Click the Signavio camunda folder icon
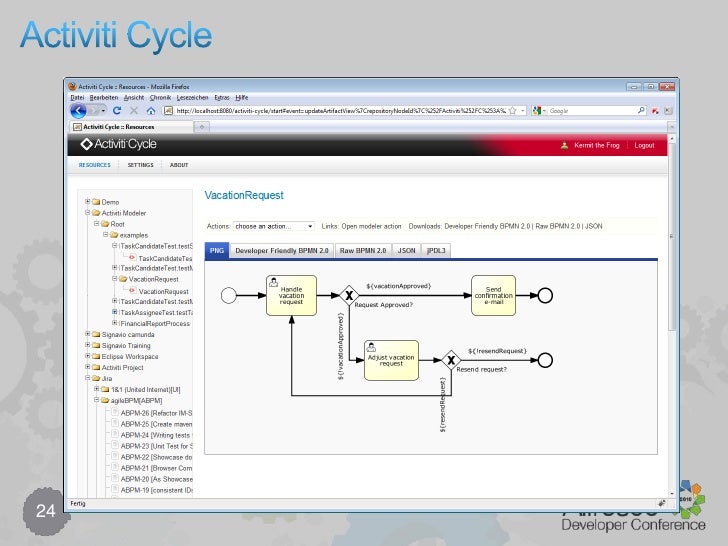The width and height of the screenshot is (728, 546). coord(96,334)
